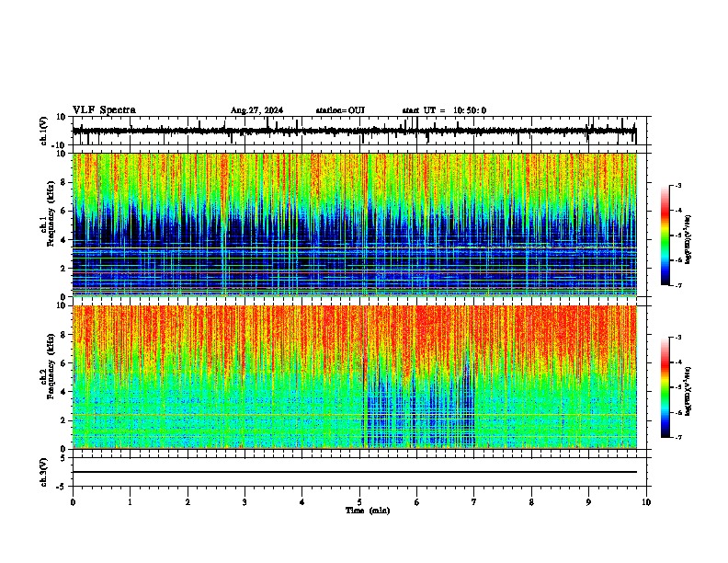The width and height of the screenshot is (728, 563).
Task: Select the date label "Aug.27, 2024"
Action: tap(256, 110)
